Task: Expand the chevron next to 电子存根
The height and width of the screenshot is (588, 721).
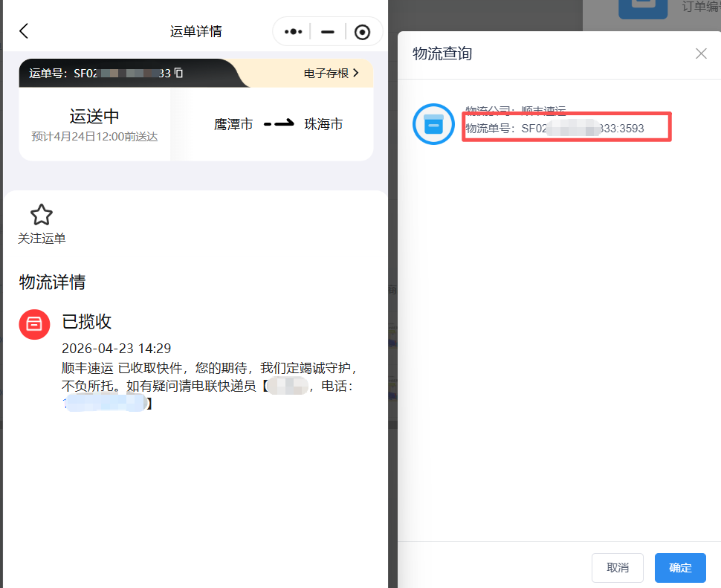Action: [356, 73]
